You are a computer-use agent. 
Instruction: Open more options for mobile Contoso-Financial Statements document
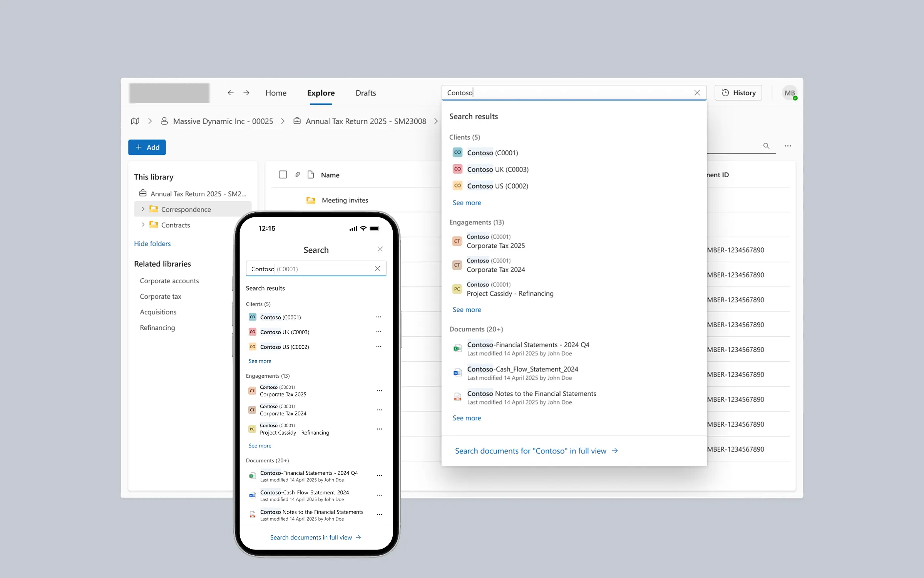(380, 476)
